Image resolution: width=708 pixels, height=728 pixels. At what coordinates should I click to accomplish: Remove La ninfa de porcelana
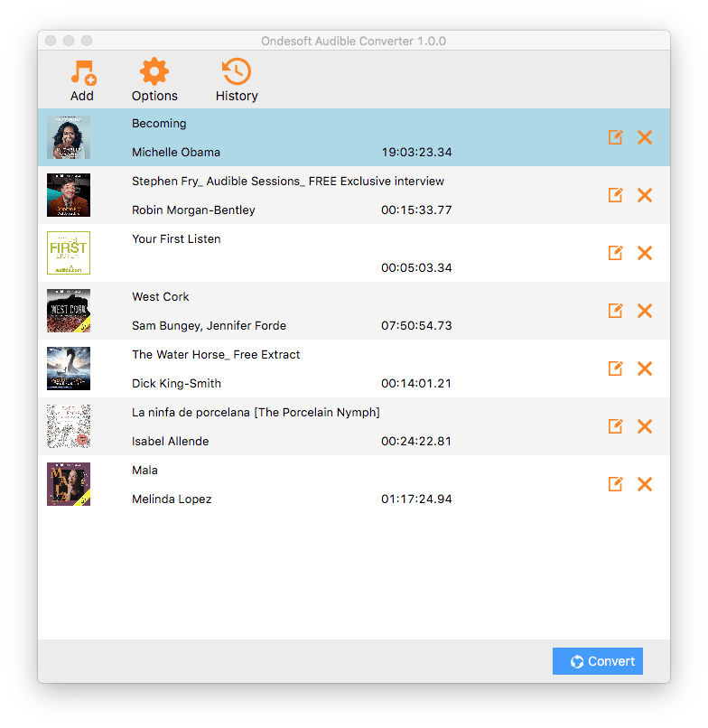tap(645, 426)
